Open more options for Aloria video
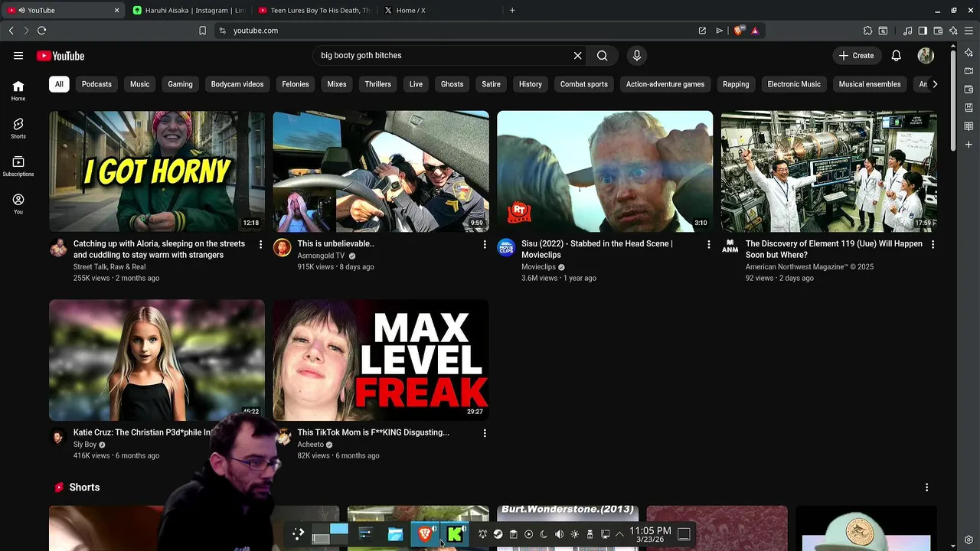 click(260, 244)
